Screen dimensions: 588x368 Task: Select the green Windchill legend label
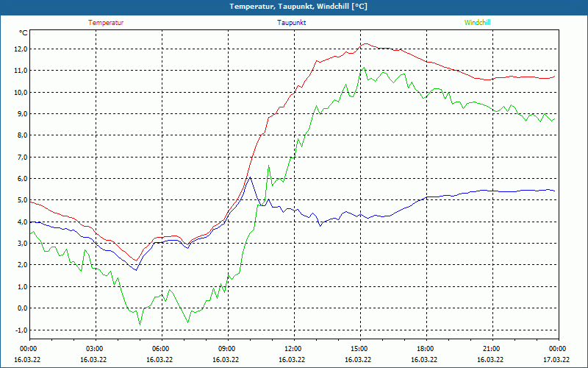pos(477,23)
